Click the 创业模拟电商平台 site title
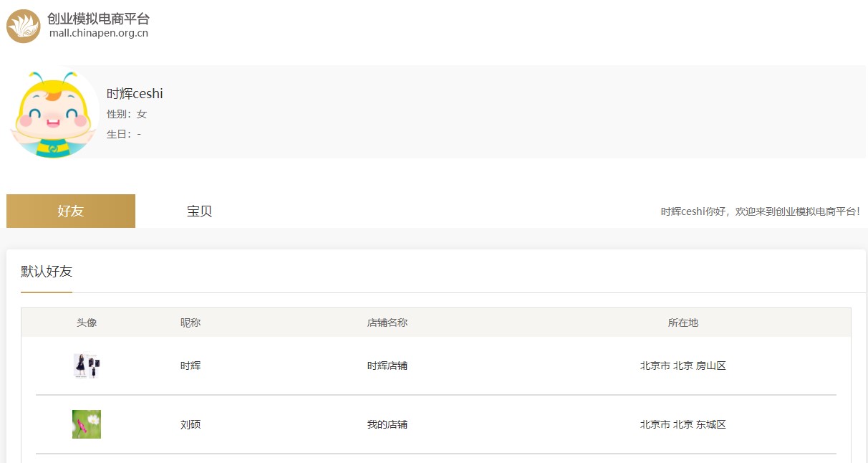This screenshot has width=868, height=463. (x=98, y=19)
